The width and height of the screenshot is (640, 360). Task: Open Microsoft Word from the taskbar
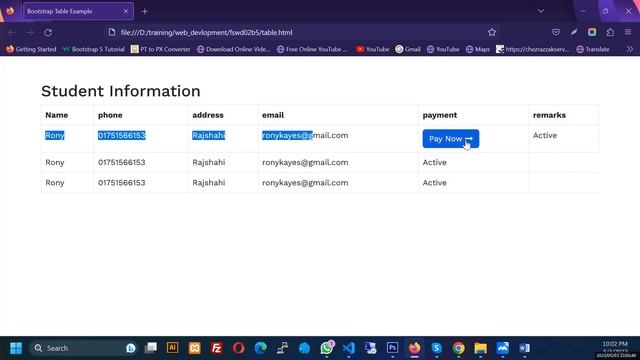524,348
